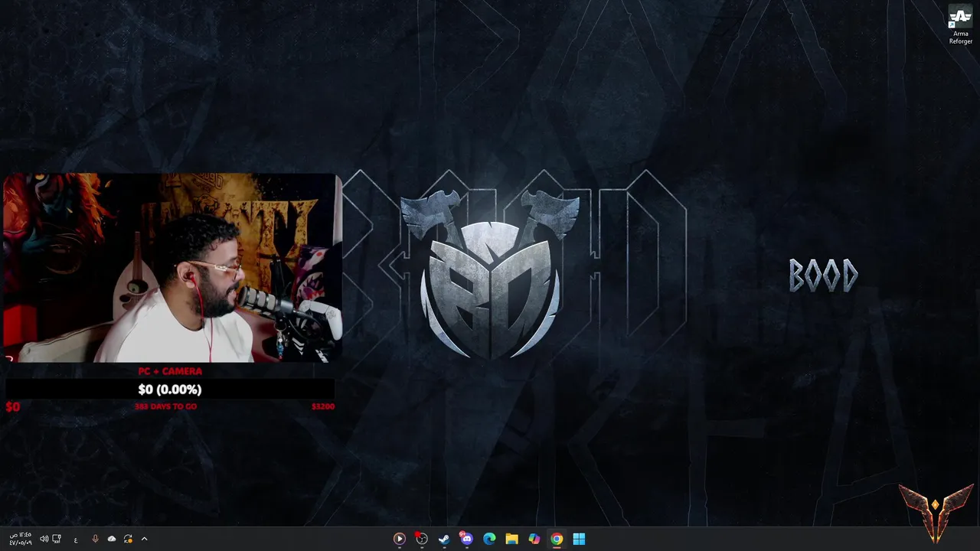Switch to Google Chrome in the taskbar
Image resolution: width=980 pixels, height=551 pixels.
[x=557, y=539]
